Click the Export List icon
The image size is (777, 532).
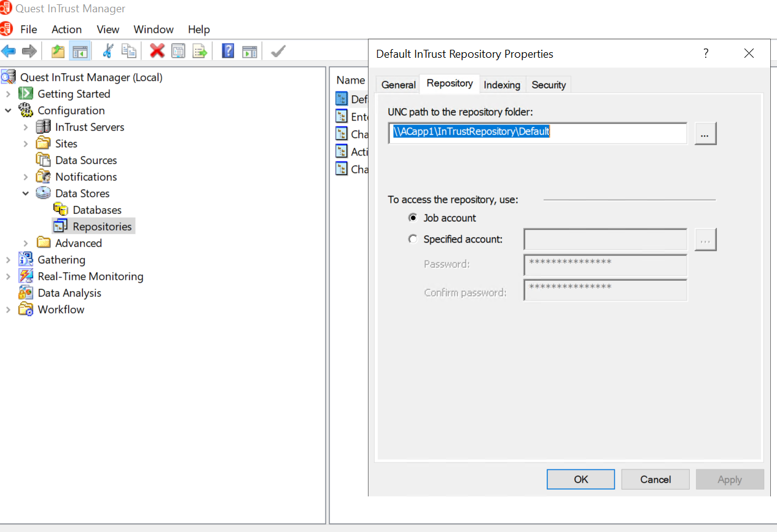point(200,51)
